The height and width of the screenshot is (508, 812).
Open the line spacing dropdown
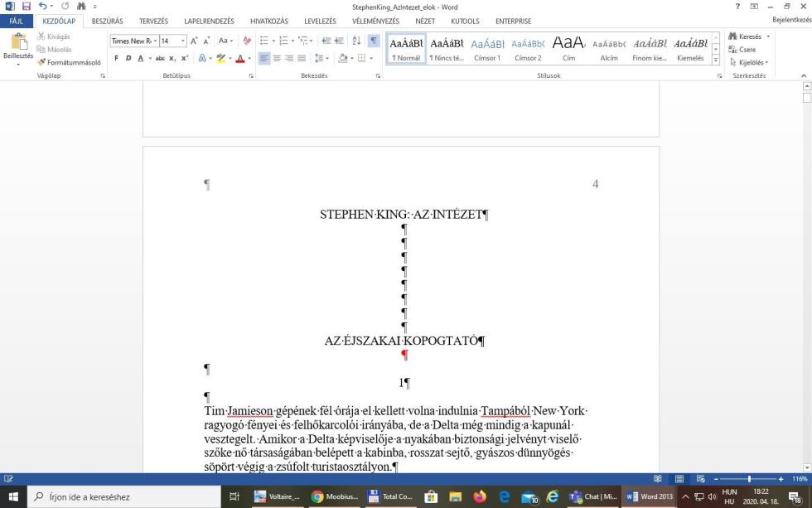(321, 59)
